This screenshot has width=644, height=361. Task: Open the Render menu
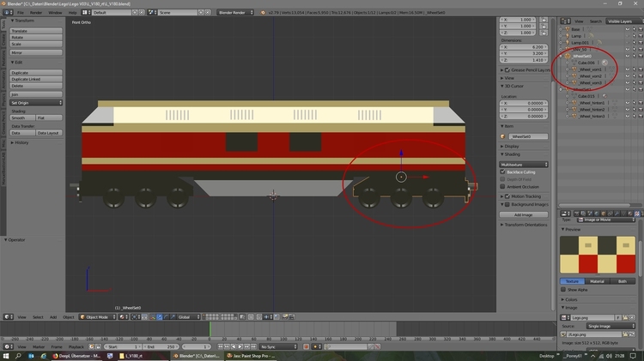[x=36, y=13]
